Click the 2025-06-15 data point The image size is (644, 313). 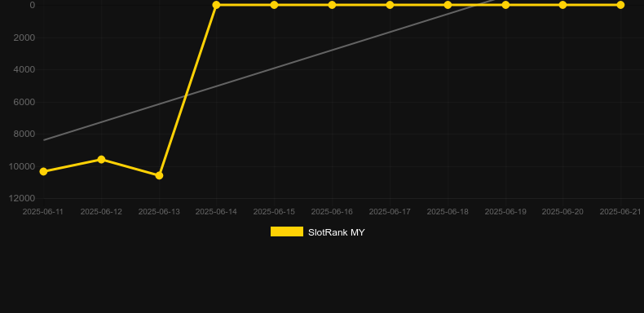pos(275,5)
